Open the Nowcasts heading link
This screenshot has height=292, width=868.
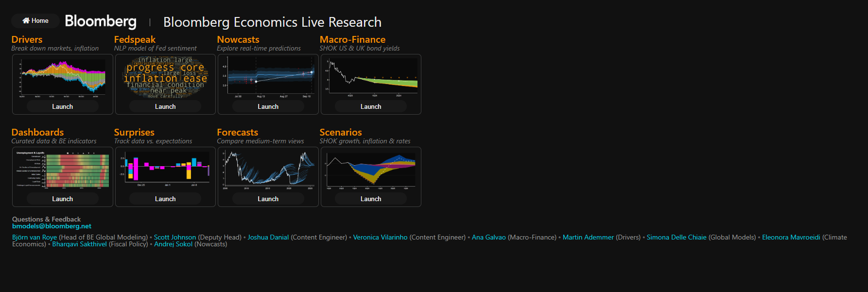coord(238,39)
